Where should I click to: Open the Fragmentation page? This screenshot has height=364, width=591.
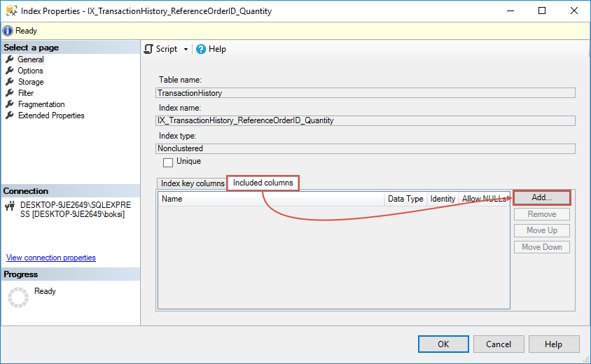point(41,104)
